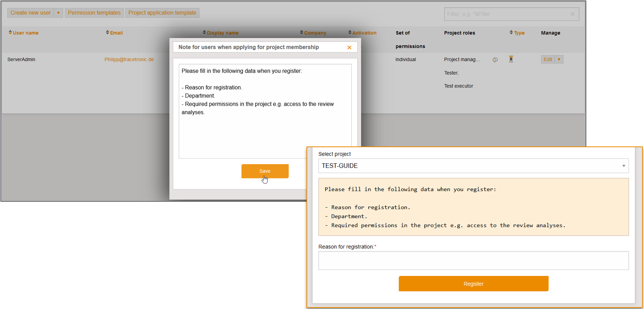Save the project membership note
Viewport: 644px width, 309px height.
point(265,171)
